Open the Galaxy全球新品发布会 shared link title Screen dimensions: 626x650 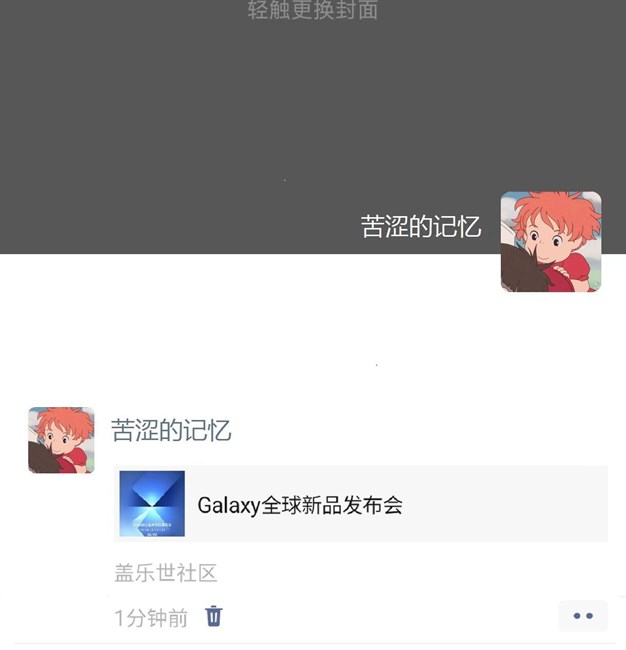300,505
